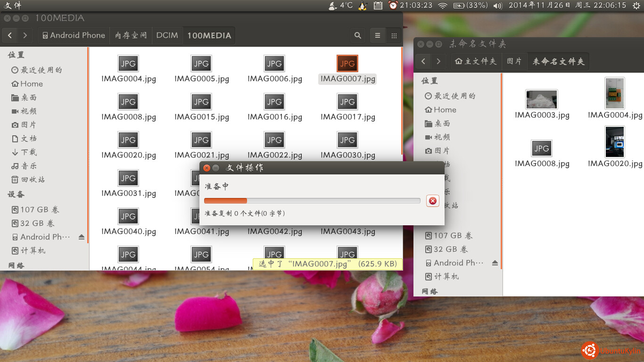Image resolution: width=644 pixels, height=362 pixels.
Task: Eject Android Phone in left sidebar
Action: (82, 237)
